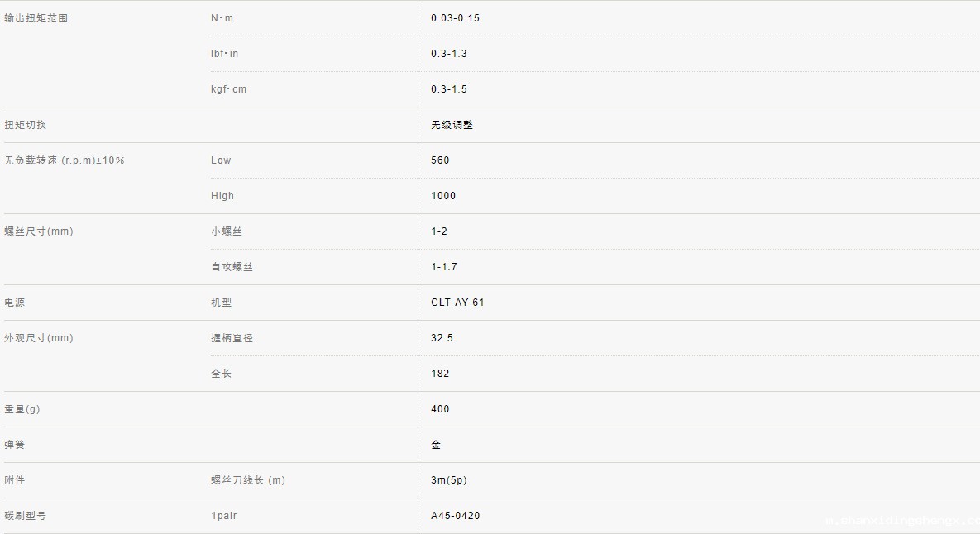The height and width of the screenshot is (534, 980).
Task: Click the 小螺丝 sub-label
Action: (227, 231)
